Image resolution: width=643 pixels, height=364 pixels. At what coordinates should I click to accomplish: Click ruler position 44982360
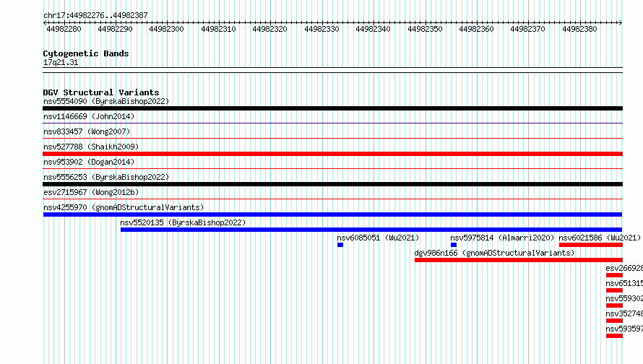[477, 29]
